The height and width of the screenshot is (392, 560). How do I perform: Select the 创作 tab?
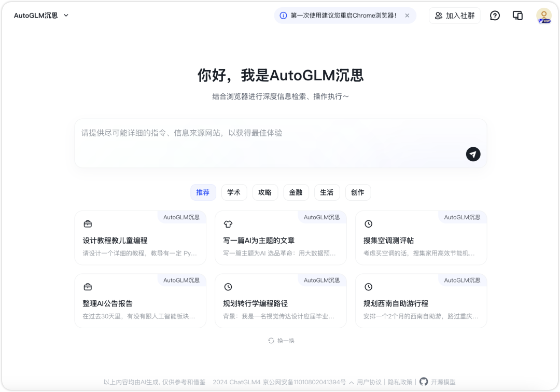[x=358, y=192]
